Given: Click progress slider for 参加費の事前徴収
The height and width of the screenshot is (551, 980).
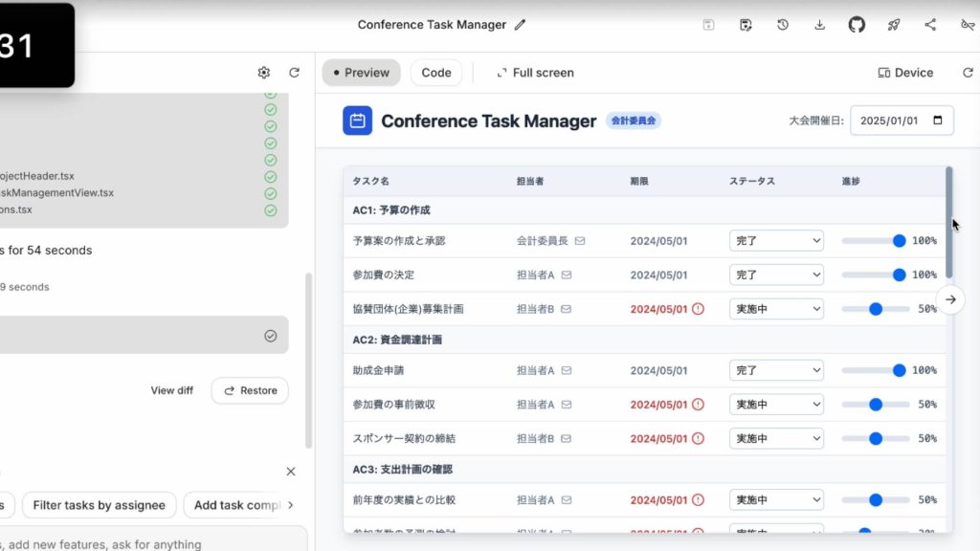Looking at the screenshot, I should coord(875,405).
